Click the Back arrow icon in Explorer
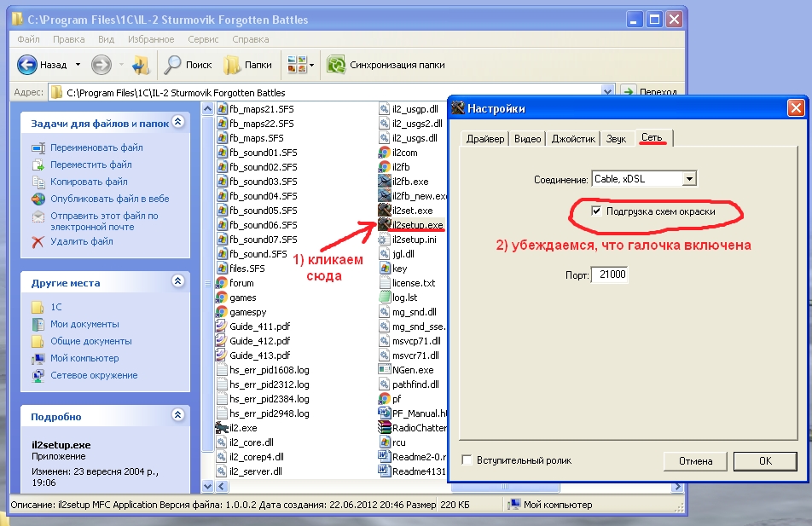This screenshot has width=812, height=526. (x=27, y=65)
